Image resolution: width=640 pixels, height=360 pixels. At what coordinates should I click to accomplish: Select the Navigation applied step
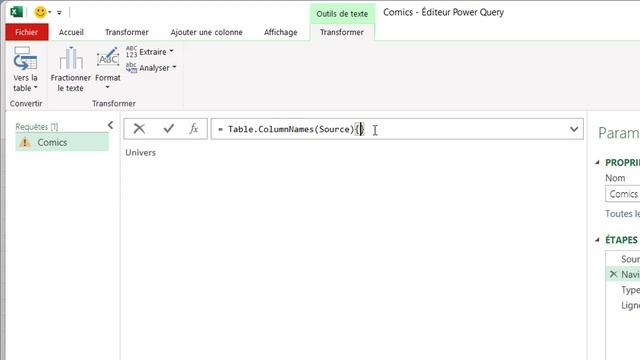[630, 275]
